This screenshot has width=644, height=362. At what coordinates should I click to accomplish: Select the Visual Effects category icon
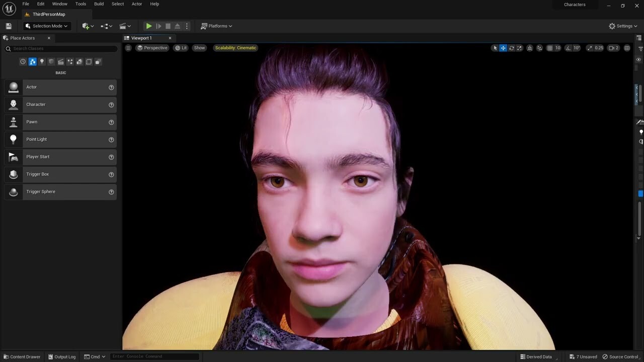(70, 62)
